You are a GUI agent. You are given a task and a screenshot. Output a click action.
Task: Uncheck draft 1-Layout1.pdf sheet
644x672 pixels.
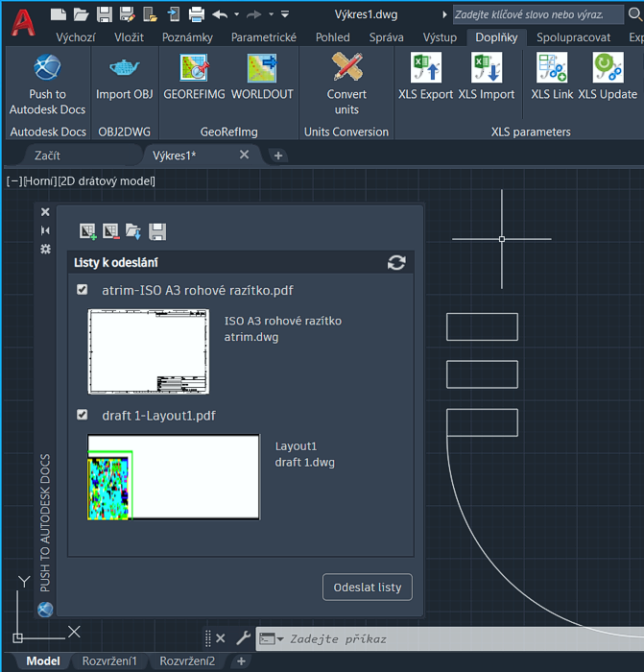(x=83, y=415)
